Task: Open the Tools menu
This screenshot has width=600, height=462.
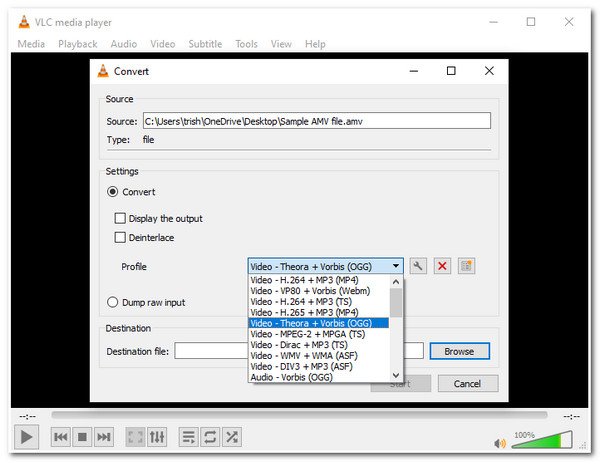Action: point(246,44)
